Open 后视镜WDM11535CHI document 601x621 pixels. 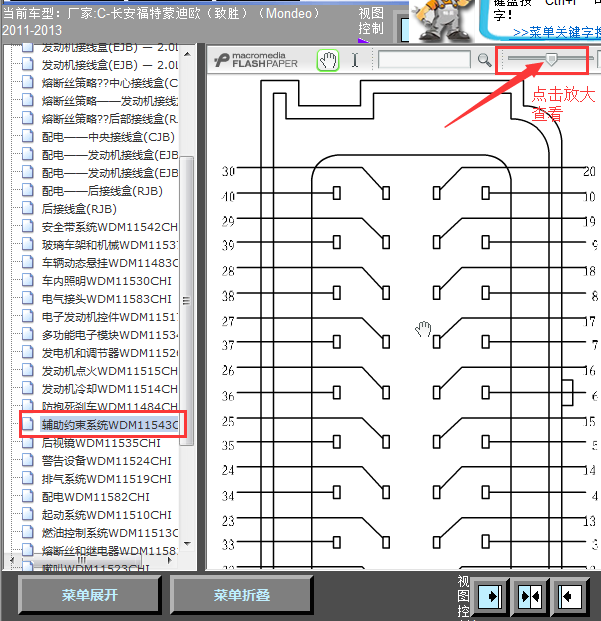pyautogui.click(x=101, y=443)
